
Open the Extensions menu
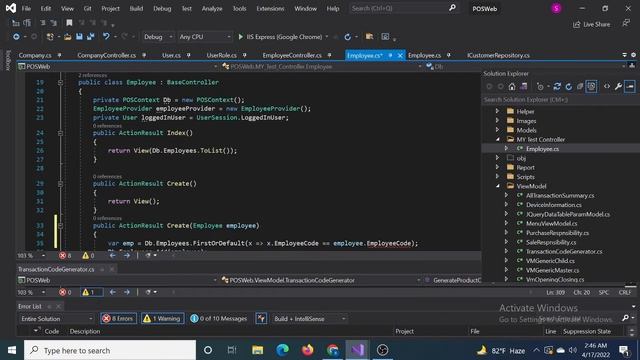pyautogui.click(x=270, y=9)
